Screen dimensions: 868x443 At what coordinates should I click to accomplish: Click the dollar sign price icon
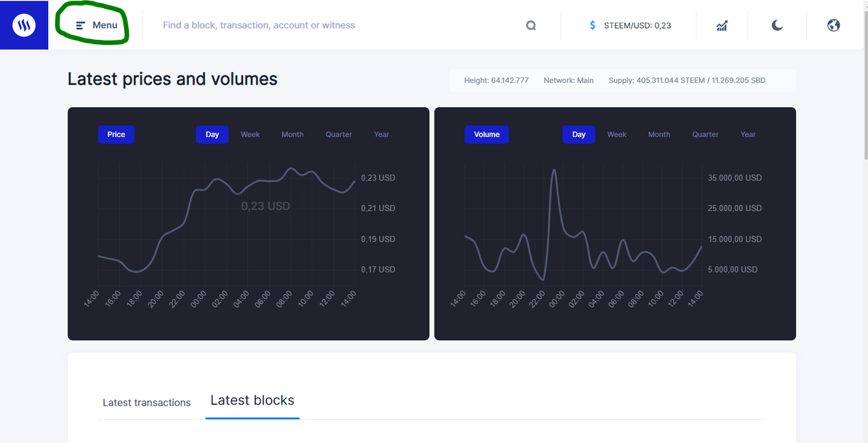[593, 25]
